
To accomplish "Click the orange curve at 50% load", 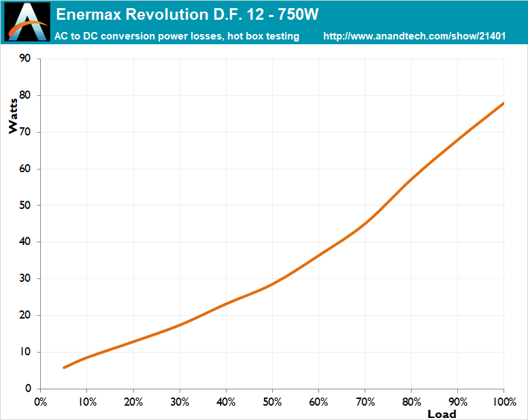I will [272, 284].
